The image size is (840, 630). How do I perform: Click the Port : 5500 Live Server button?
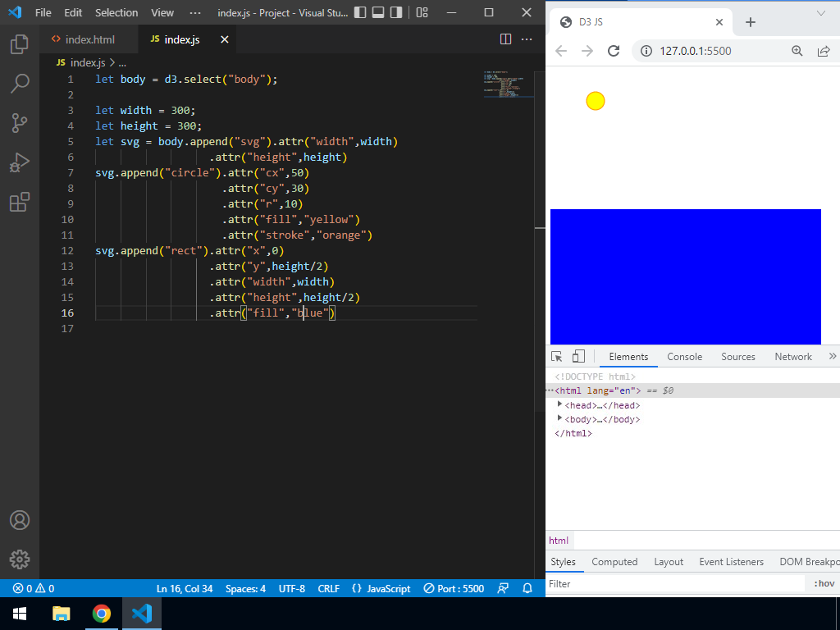(x=454, y=588)
